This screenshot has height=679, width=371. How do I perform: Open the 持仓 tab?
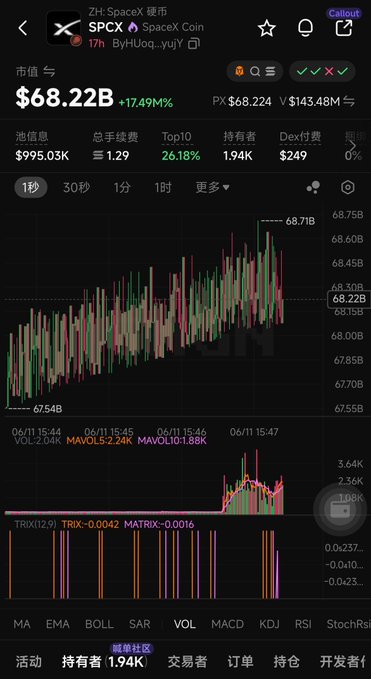click(287, 661)
